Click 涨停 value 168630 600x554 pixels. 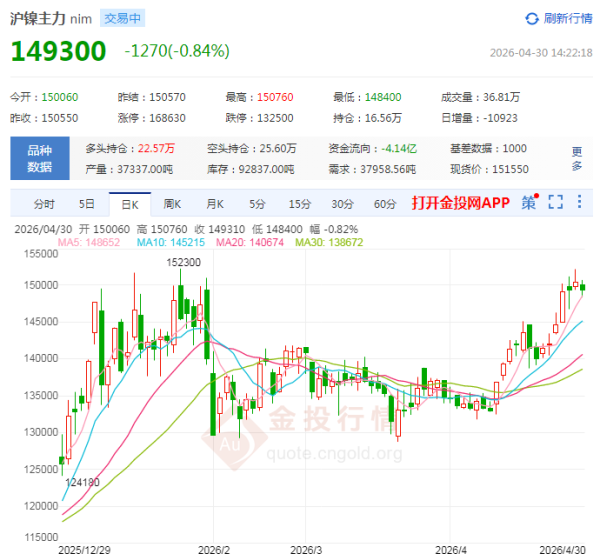[167, 118]
